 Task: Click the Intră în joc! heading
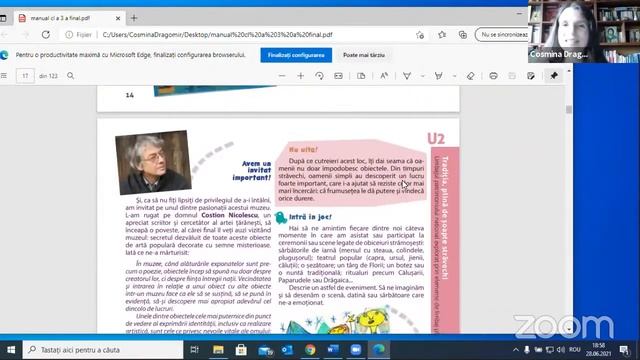tap(310, 217)
